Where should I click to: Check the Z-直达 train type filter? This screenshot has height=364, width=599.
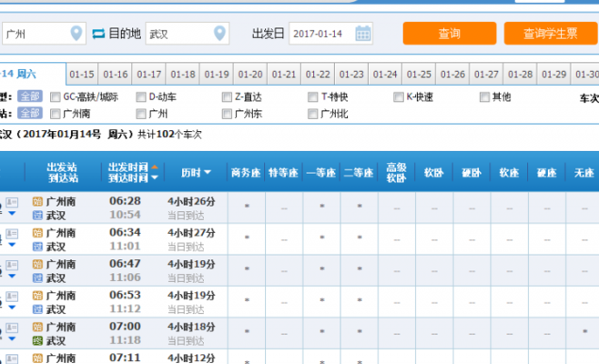(227, 97)
